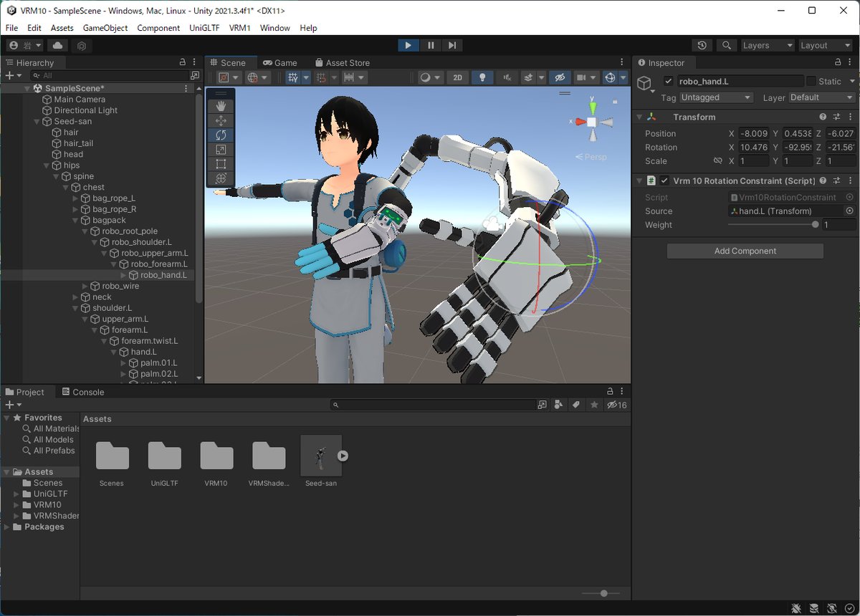The image size is (860, 616).
Task: Click the Add Component button
Action: tap(745, 251)
